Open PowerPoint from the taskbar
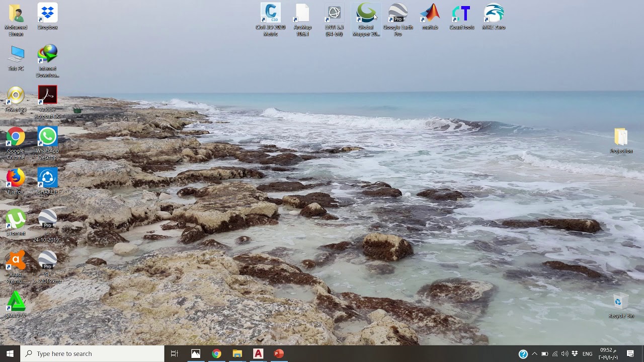The width and height of the screenshot is (644, 362). click(x=279, y=353)
